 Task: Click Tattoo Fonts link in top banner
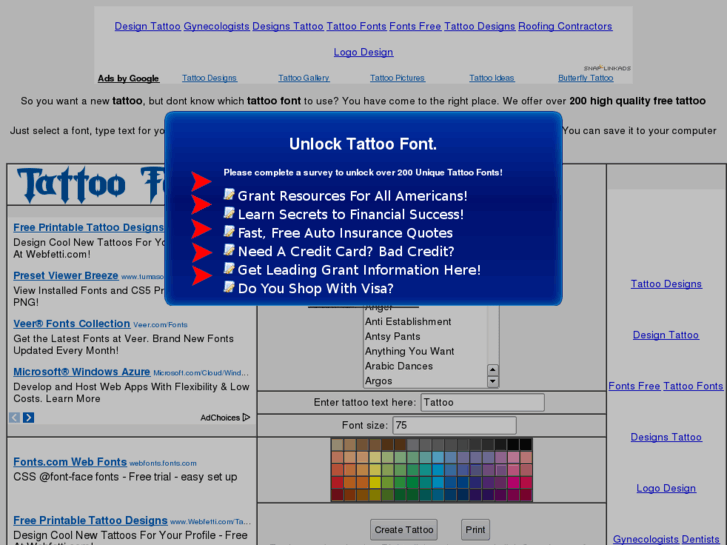pos(356,26)
